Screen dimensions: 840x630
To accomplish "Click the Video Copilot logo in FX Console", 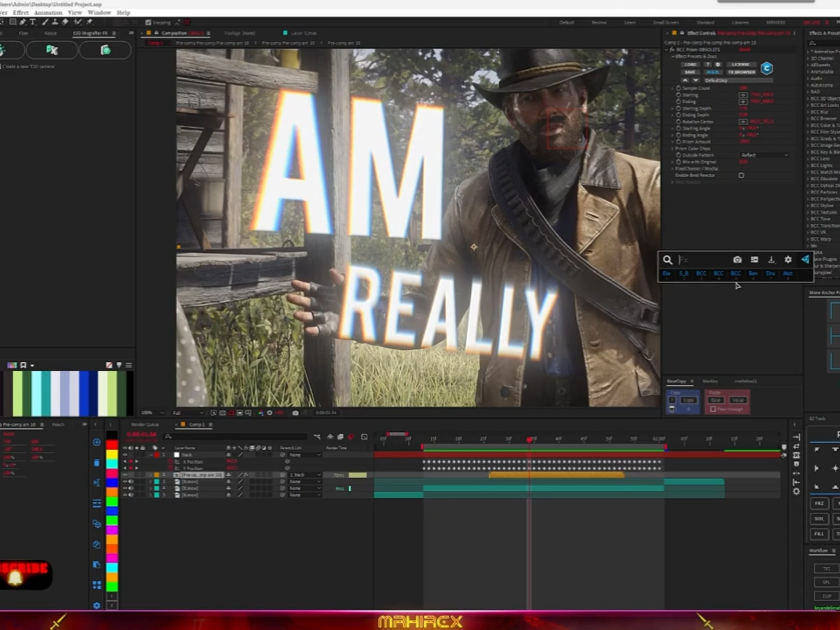I will (805, 259).
